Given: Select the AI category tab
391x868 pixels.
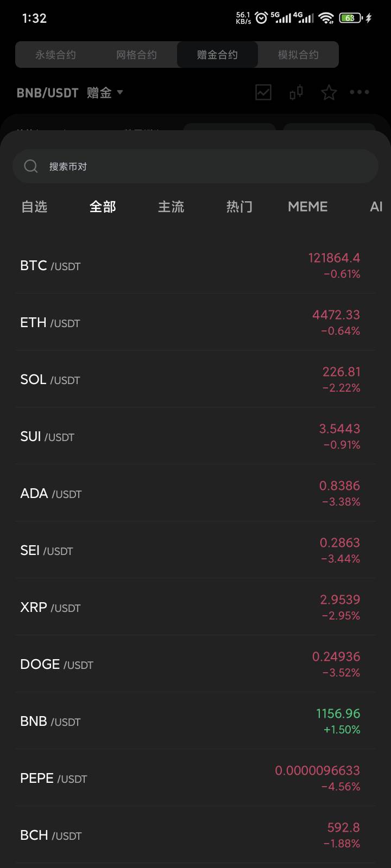Looking at the screenshot, I should (x=376, y=207).
